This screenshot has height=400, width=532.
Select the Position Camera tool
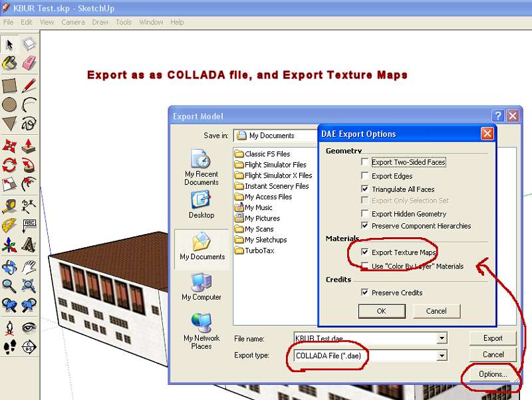pos(9,328)
